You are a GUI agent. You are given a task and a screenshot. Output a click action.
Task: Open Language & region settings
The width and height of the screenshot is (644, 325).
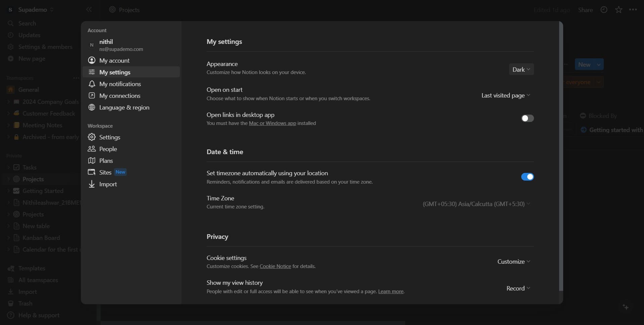pyautogui.click(x=124, y=107)
